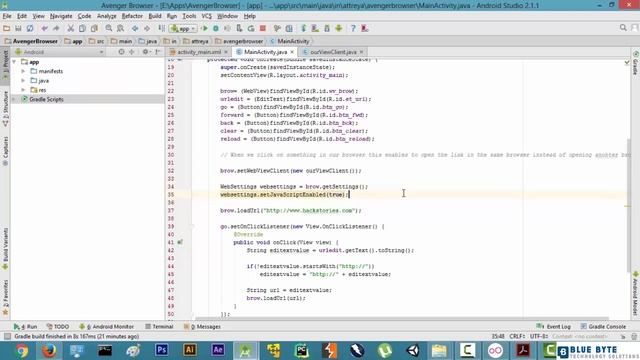Click avengerbrowser package breadcrumb
This screenshot has width=640, height=360.
coord(242,41)
